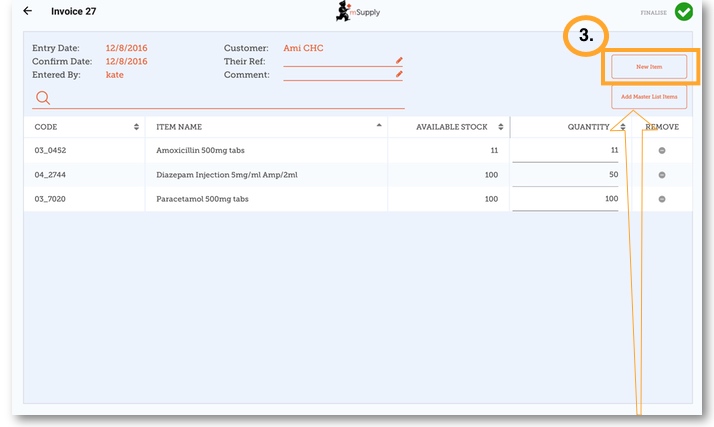Viewport: 714px width, 427px height.
Task: Remove the Diazepam Injection row
Action: tap(661, 175)
